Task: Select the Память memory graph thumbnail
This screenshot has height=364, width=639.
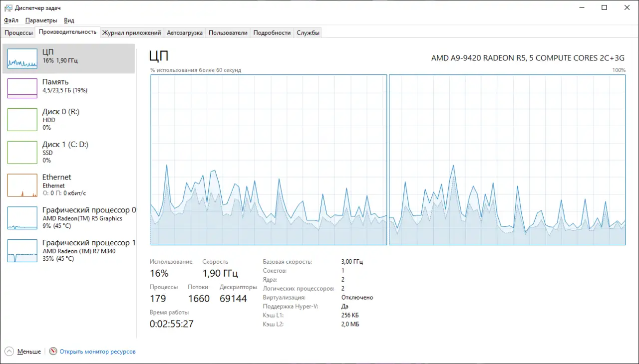Action: (x=22, y=88)
